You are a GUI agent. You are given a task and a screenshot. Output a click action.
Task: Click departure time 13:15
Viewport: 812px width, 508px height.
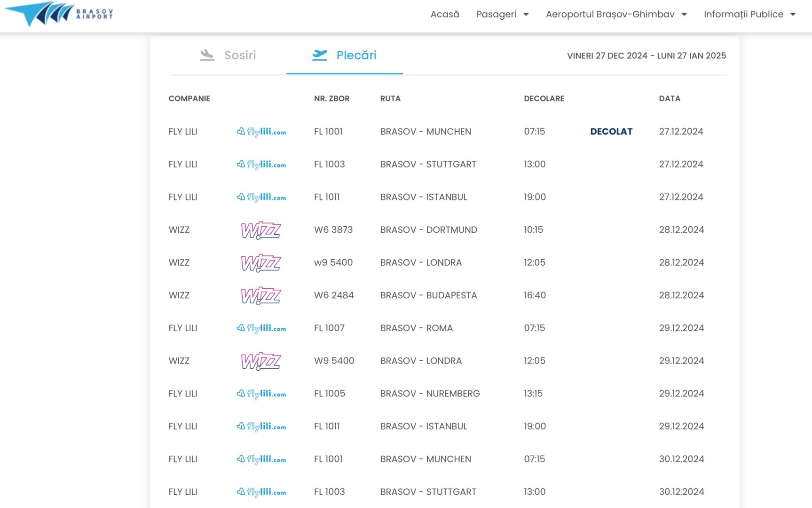click(x=533, y=393)
